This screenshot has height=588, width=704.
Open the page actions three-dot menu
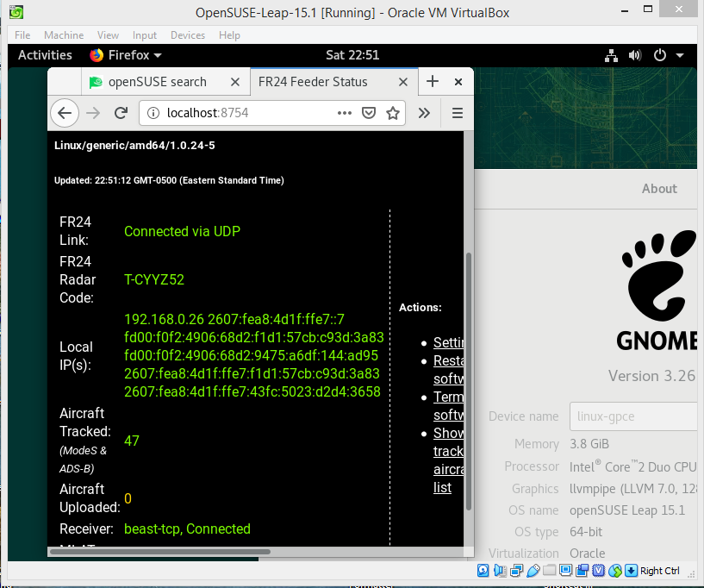[345, 113]
